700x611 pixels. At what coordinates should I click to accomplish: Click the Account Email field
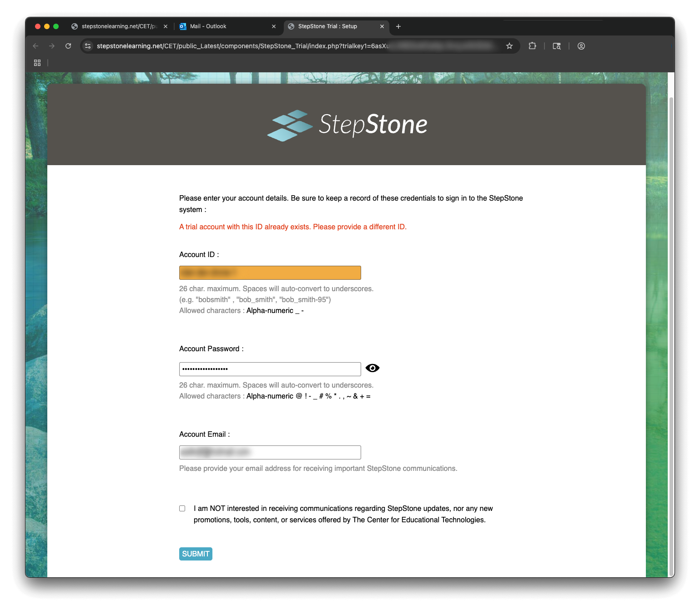[x=270, y=452]
